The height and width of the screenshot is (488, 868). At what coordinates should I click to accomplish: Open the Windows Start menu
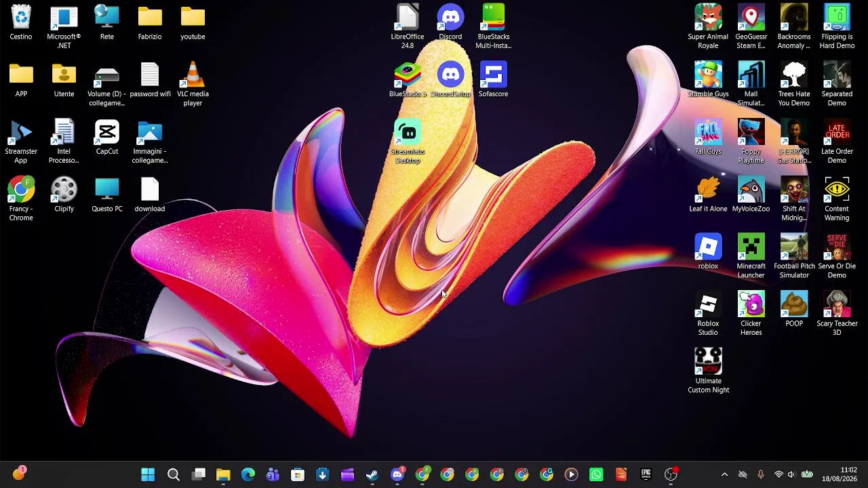click(148, 474)
